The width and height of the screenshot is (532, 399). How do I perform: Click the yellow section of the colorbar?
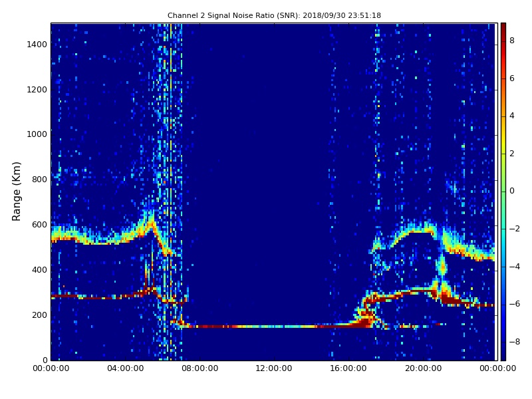tap(503, 142)
